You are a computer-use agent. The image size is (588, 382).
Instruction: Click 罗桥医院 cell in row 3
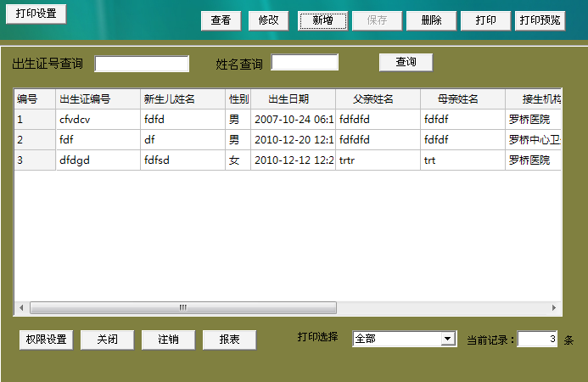pyautogui.click(x=533, y=160)
